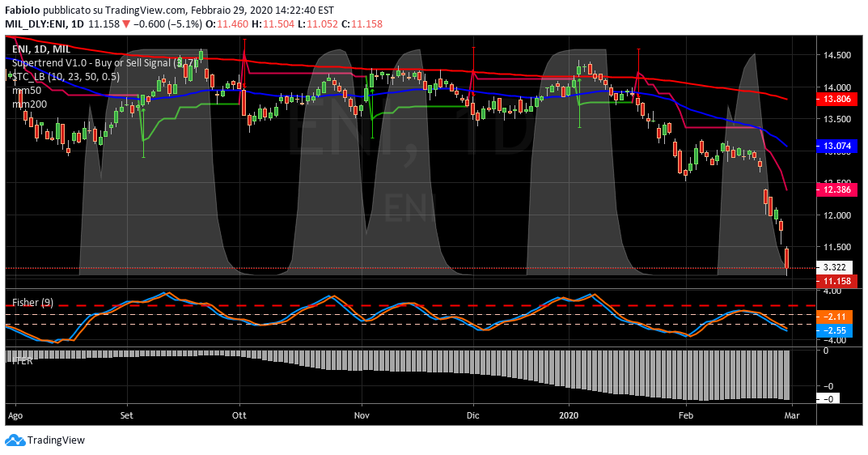Click the Nov label on time axis
The width and height of the screenshot is (868, 455).
point(362,415)
